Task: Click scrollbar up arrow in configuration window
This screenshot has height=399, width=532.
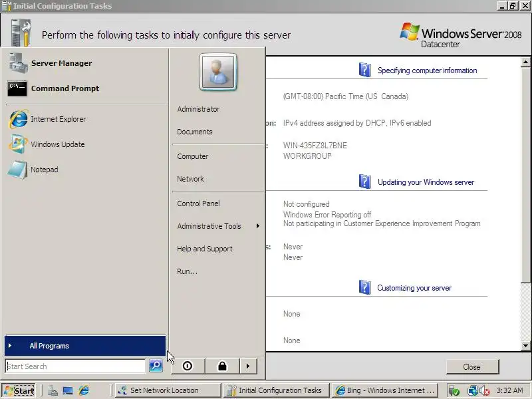Action: coord(525,62)
